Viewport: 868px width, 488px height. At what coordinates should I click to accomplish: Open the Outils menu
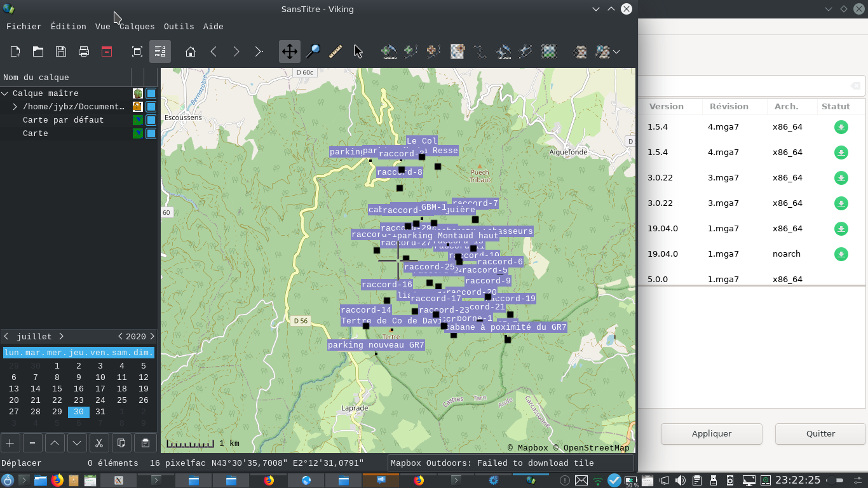click(x=179, y=27)
